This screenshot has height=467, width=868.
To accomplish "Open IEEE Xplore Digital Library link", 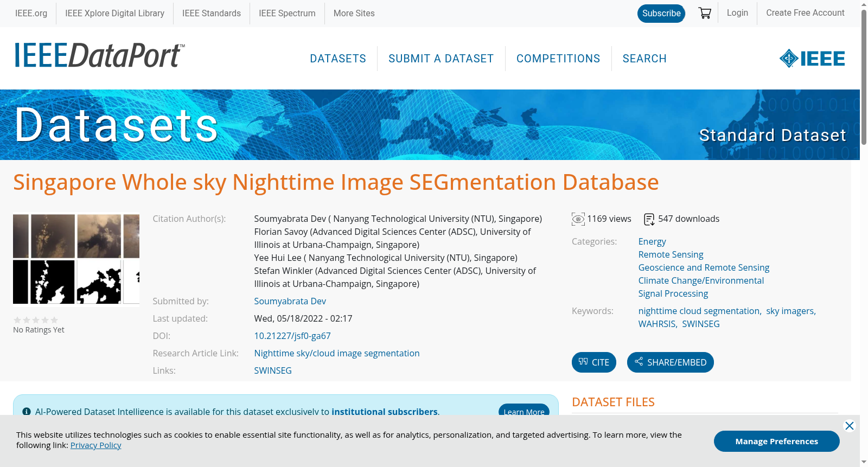I will [x=114, y=14].
